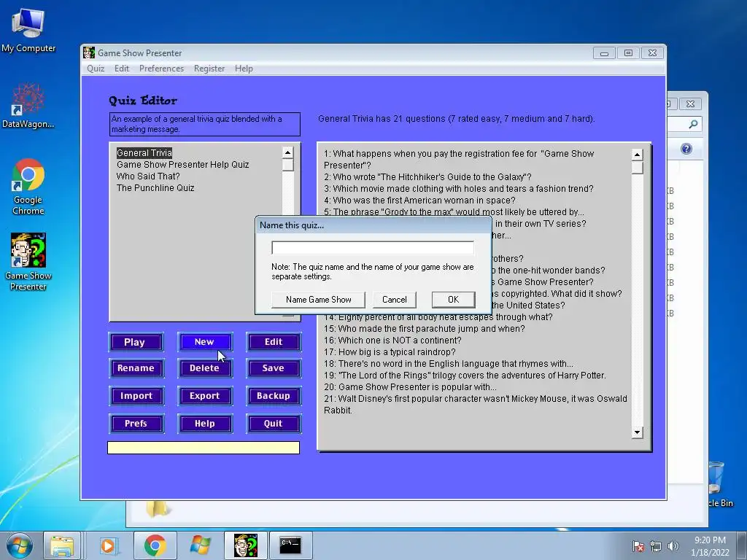Click the quiz list scroll up arrow
The width and height of the screenshot is (747, 560).
(287, 152)
